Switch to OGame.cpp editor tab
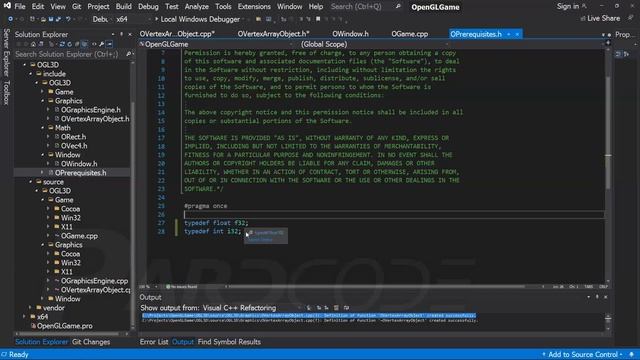Viewport: 640px width, 360px height. (409, 34)
